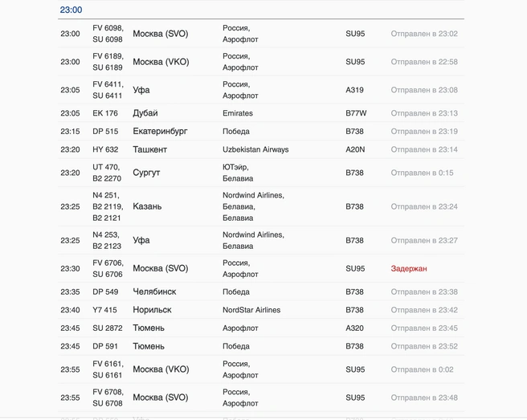Image resolution: width=527 pixels, height=420 pixels.
Task: Select Nordwind flight N4 253 to Уфа
Action: click(x=261, y=240)
